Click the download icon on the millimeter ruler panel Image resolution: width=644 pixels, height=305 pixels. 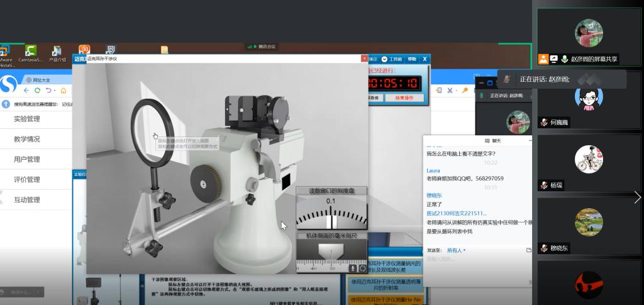(353, 269)
